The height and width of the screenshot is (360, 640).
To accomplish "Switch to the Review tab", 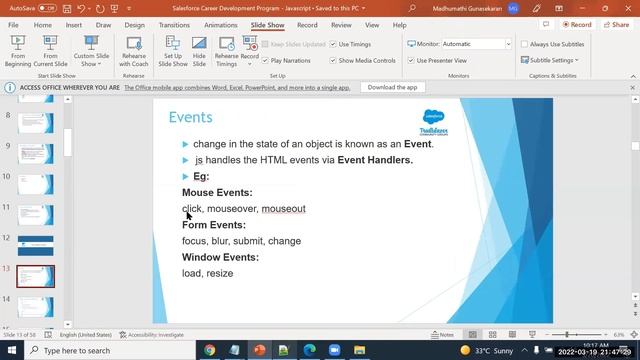I will (x=341, y=25).
